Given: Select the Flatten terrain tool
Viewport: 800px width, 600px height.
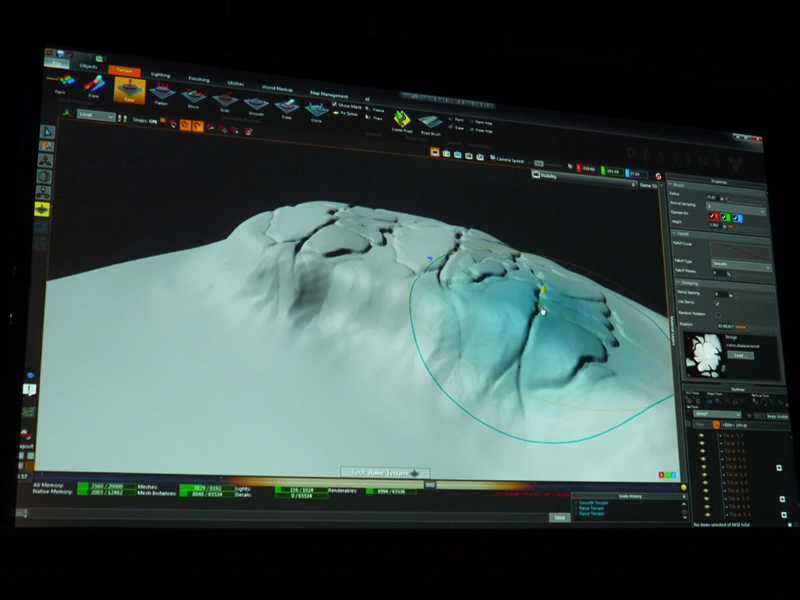Looking at the screenshot, I should 161,95.
